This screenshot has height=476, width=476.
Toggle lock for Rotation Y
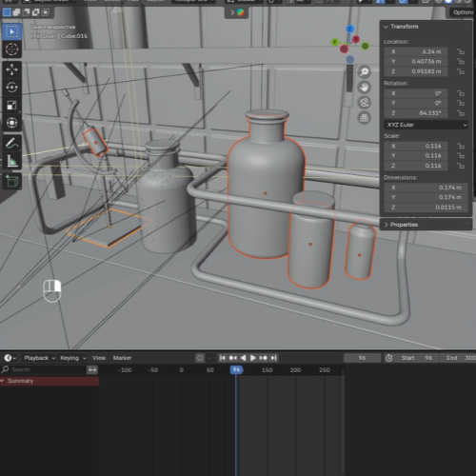[461, 103]
